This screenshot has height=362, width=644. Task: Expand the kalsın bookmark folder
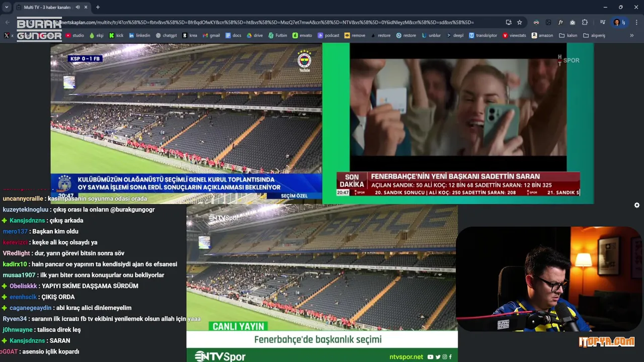click(568, 36)
